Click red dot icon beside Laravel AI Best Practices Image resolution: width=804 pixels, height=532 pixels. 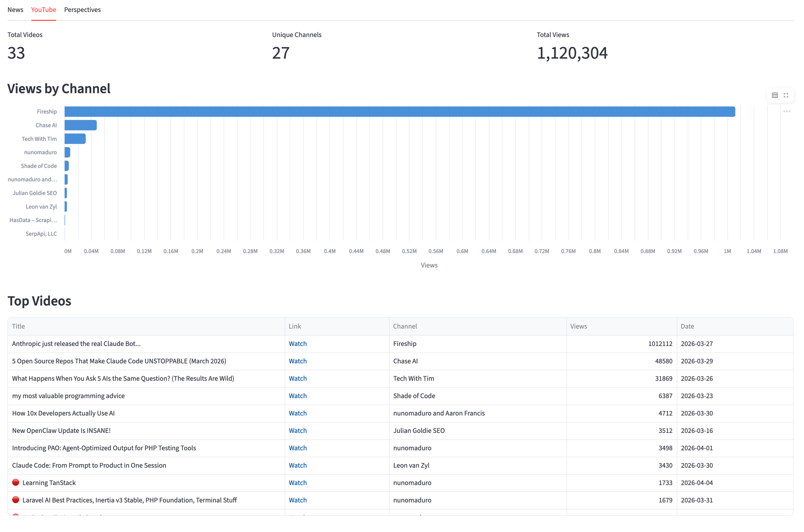(16, 499)
